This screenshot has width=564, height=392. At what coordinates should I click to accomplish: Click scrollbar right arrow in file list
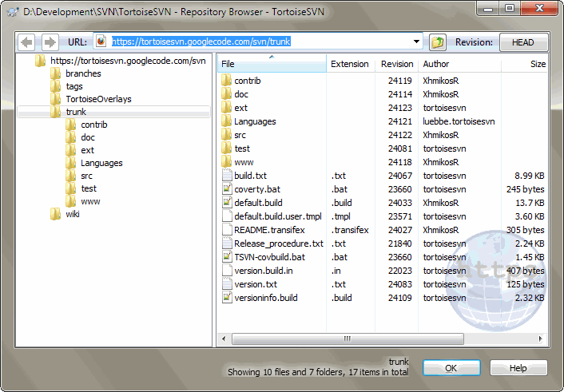(x=540, y=339)
